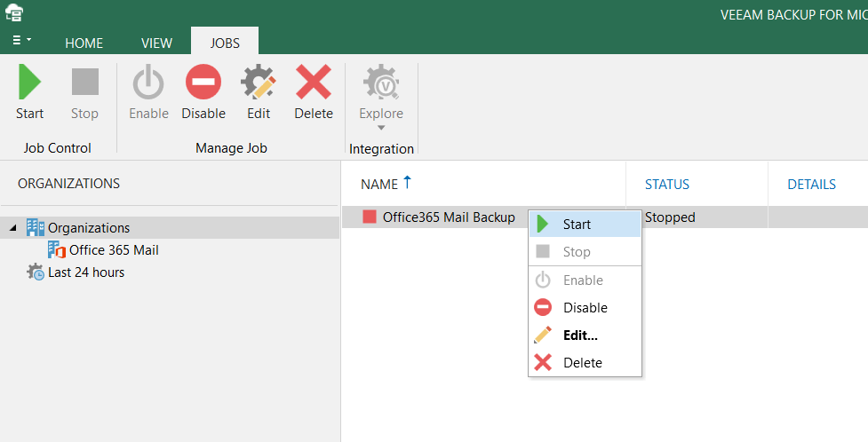Click the DETAILS column header

[x=811, y=185]
